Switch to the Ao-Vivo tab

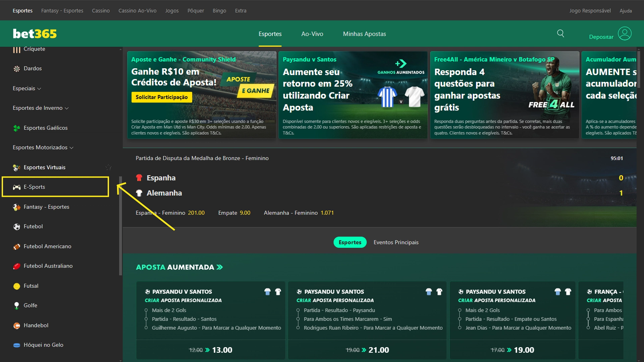[x=312, y=34]
